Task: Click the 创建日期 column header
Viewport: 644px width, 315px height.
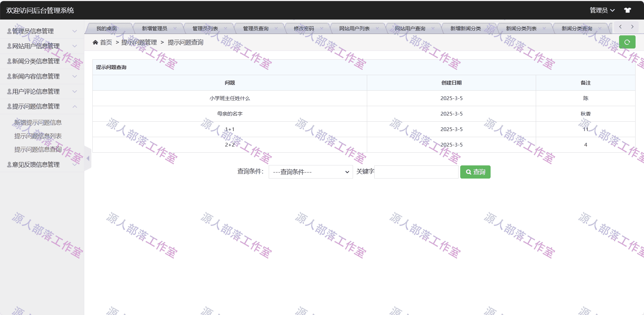Action: tap(451, 83)
